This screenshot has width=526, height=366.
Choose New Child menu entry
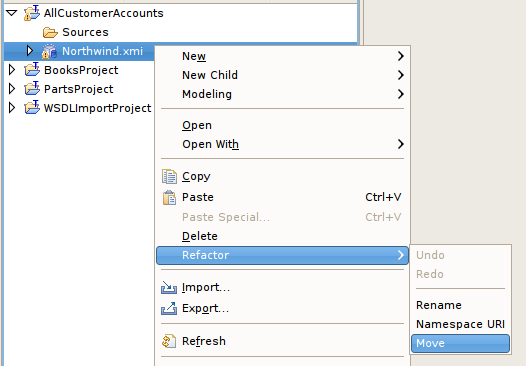282,75
